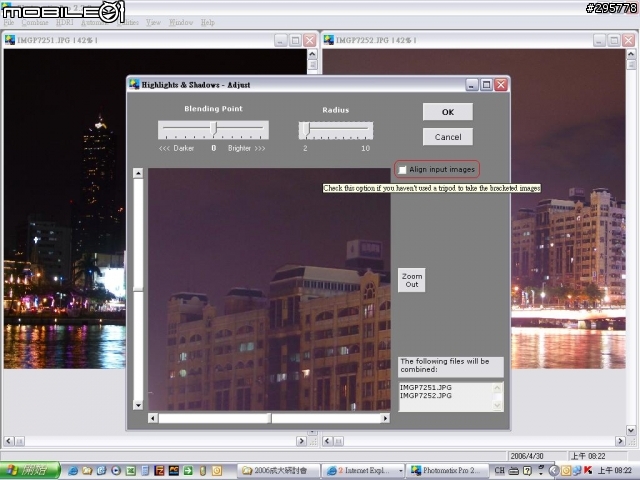Image resolution: width=640 pixels, height=480 pixels.
Task: Click the Radius slider handle
Action: click(x=306, y=130)
